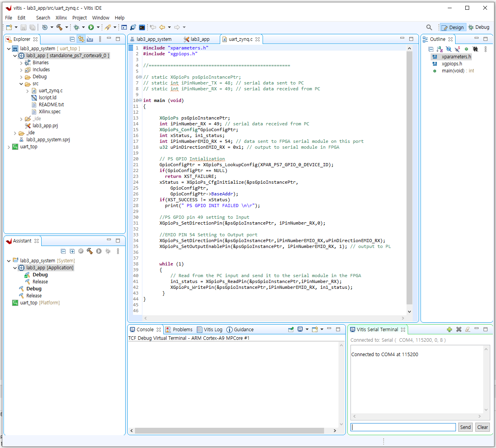Open the File menu

[9, 18]
